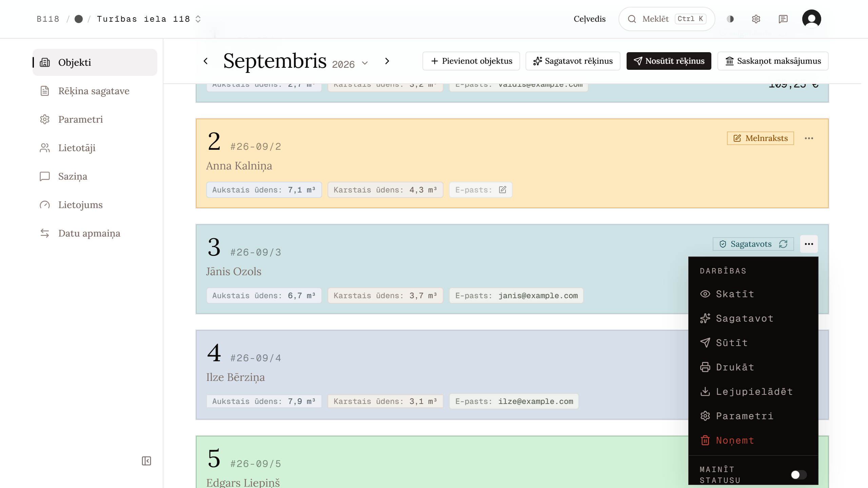
Task: Open the three-dot menu on Anna Kalniņa card
Action: (x=809, y=138)
